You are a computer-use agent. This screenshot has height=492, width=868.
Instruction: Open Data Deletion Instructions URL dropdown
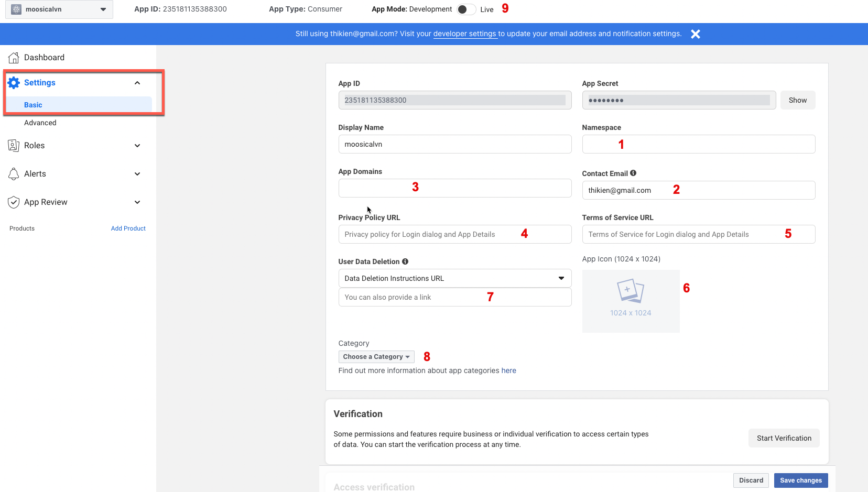pyautogui.click(x=455, y=278)
